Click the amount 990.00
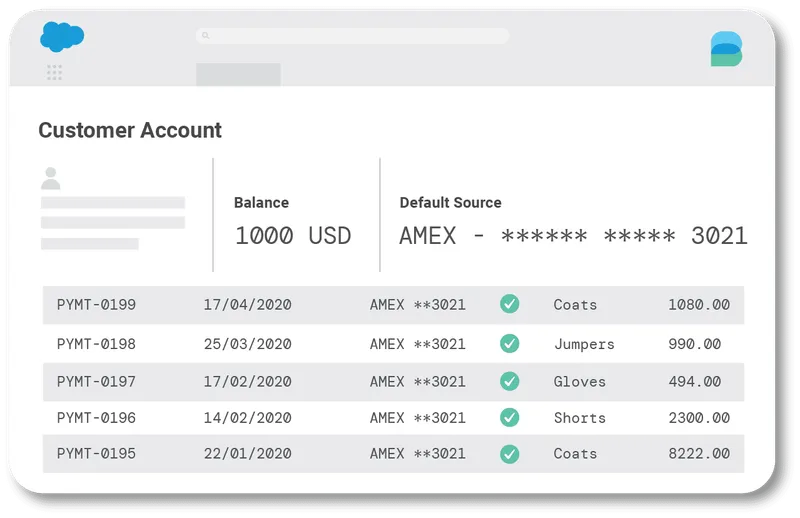The height and width of the screenshot is (518, 800). pyautogui.click(x=694, y=344)
